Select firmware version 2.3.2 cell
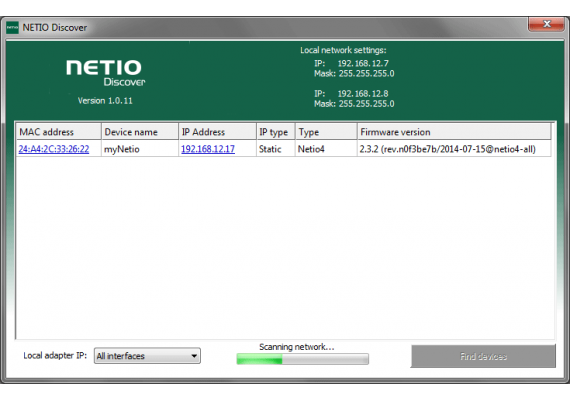This screenshot has width=570, height=400. [x=454, y=149]
